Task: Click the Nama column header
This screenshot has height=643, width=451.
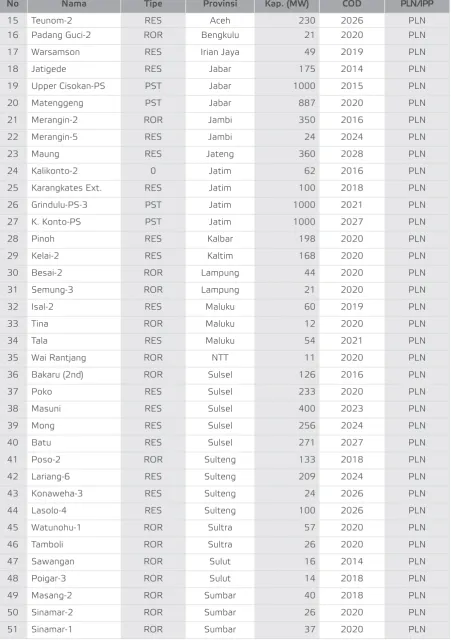Action: [74, 4]
